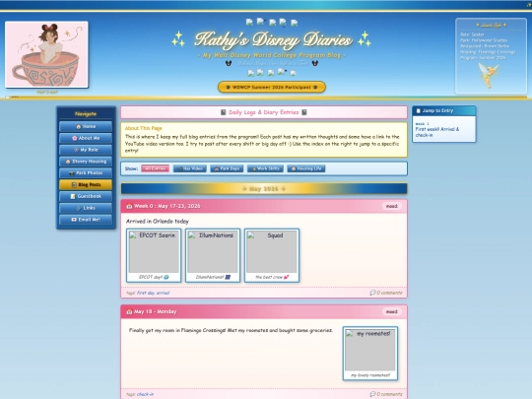The height and width of the screenshot is (399, 532).
Task: Click the check-in tag link
Action: point(145,394)
